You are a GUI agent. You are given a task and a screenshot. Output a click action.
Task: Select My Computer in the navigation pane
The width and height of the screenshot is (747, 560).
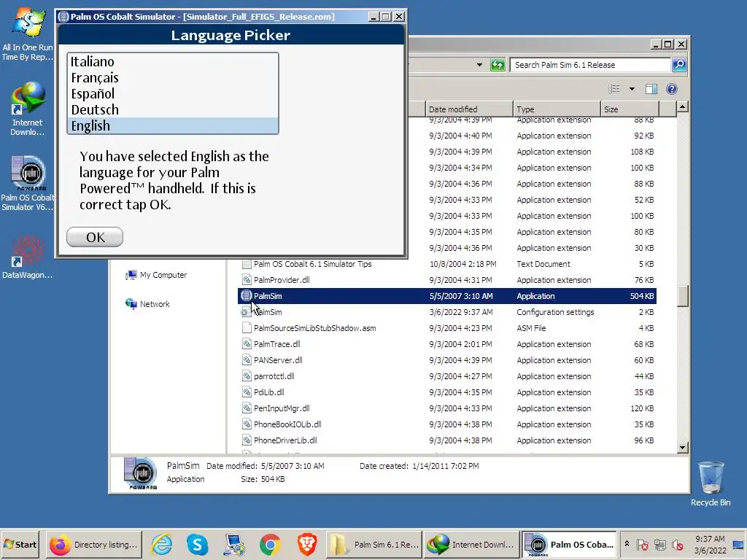click(x=156, y=275)
